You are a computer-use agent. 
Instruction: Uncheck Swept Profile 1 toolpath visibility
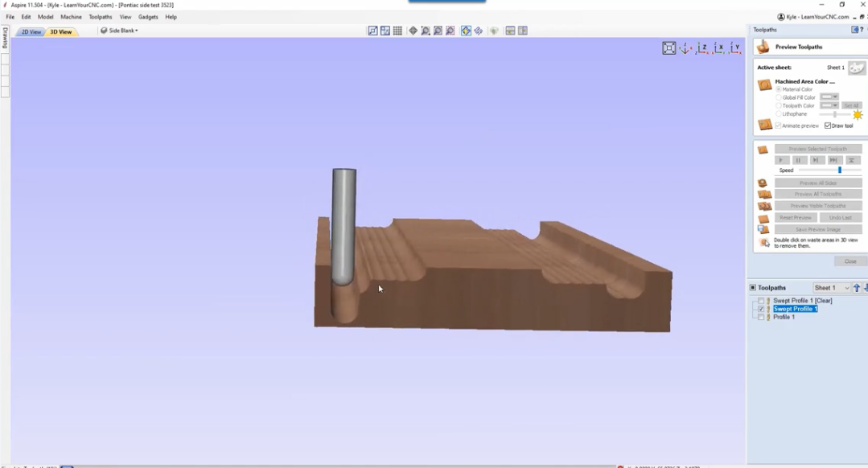[x=759, y=307]
